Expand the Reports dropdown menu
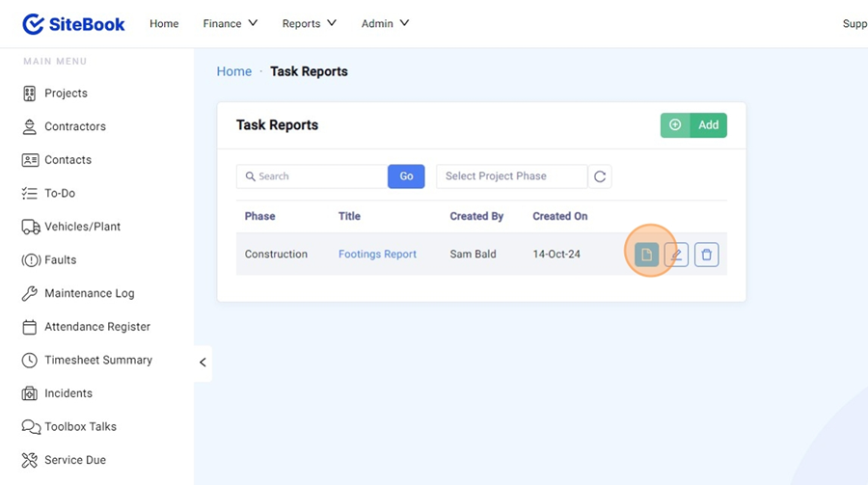The height and width of the screenshot is (485, 868). pyautogui.click(x=309, y=23)
